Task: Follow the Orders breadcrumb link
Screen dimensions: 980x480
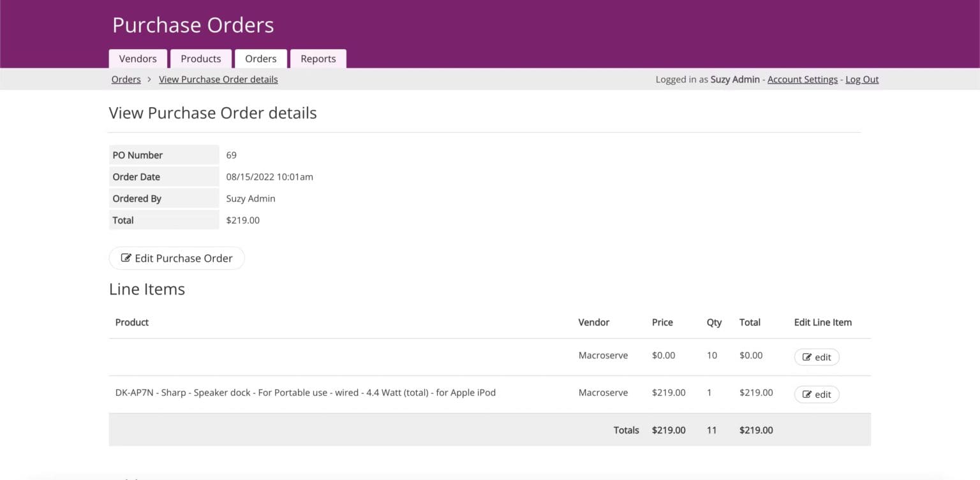Action: pos(126,79)
